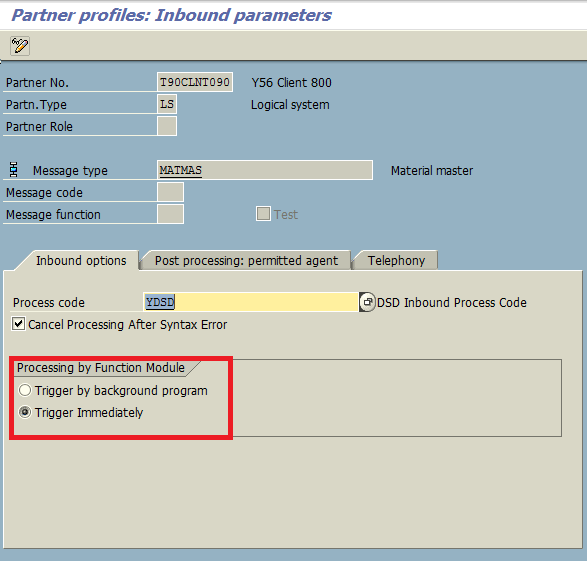This screenshot has width=587, height=561.
Task: Click the Display/Change pencil toolbar icon
Action: pyautogui.click(x=20, y=46)
